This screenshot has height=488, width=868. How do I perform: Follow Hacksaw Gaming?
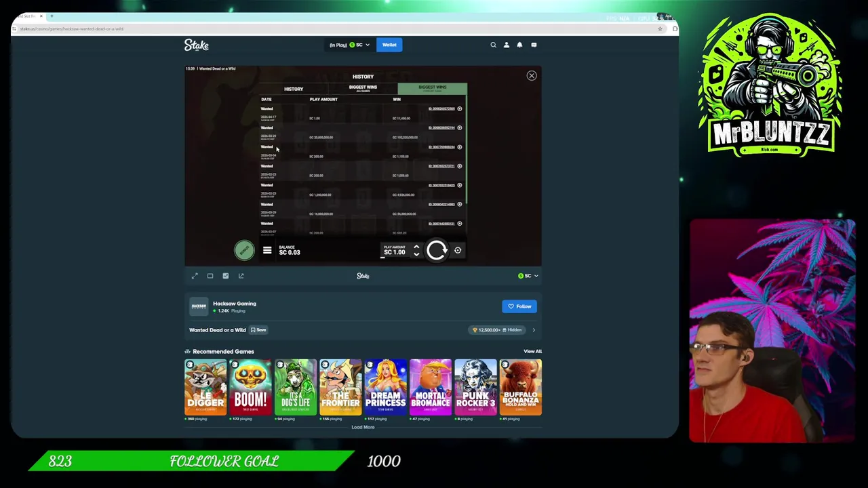coord(520,306)
